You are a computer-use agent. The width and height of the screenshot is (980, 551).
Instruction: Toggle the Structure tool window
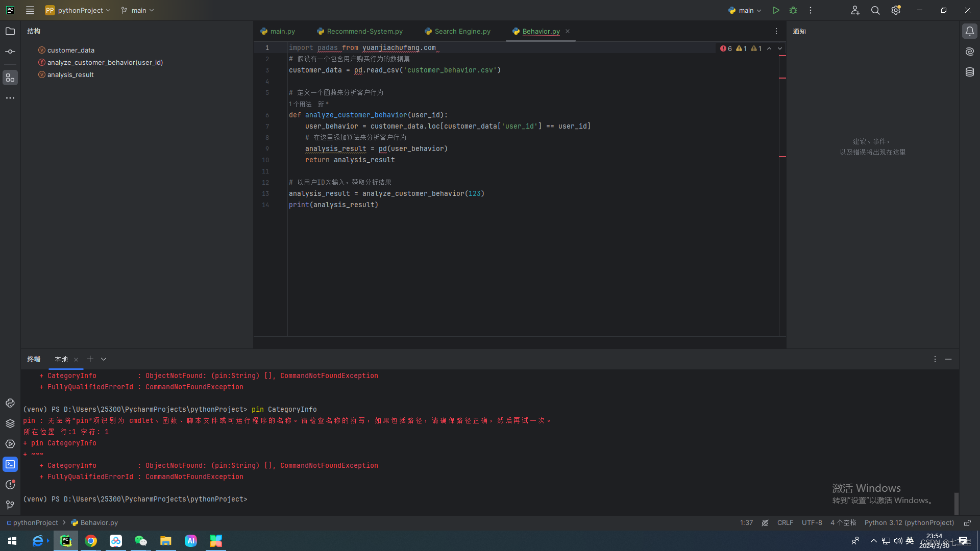pos(10,78)
